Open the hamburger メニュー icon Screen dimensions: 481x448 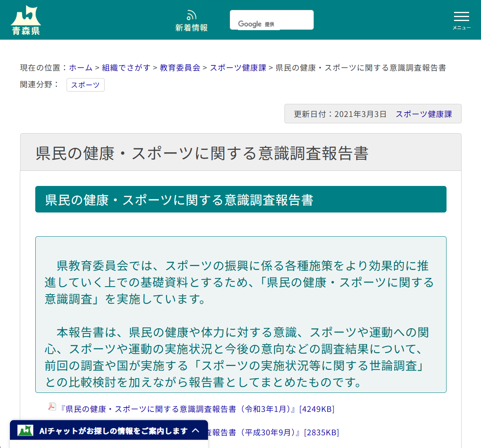461,17
